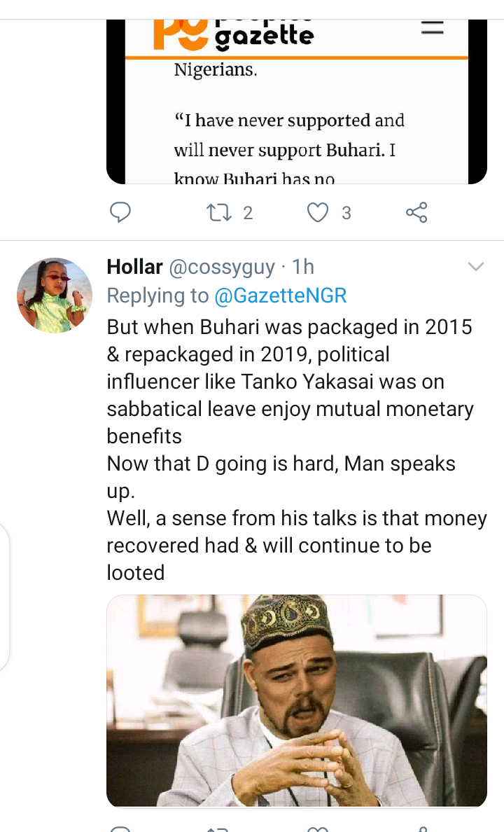Open the tweet via the 1h timestamp

point(303,267)
